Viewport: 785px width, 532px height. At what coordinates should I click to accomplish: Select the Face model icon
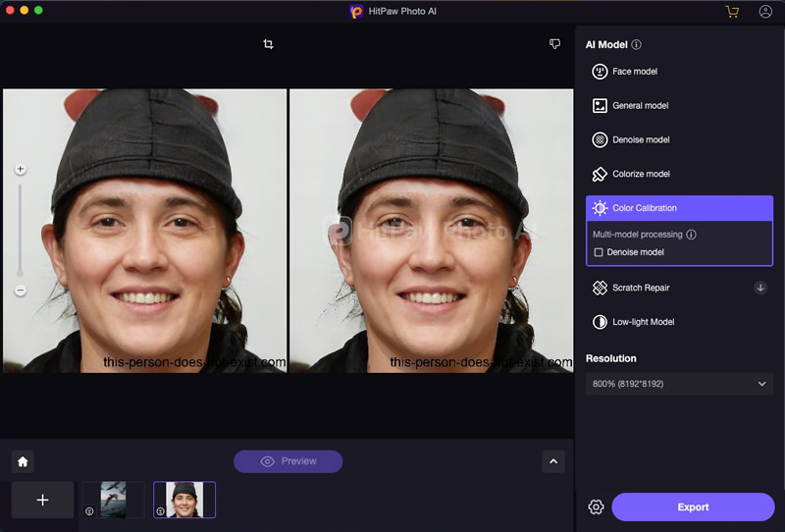point(600,72)
